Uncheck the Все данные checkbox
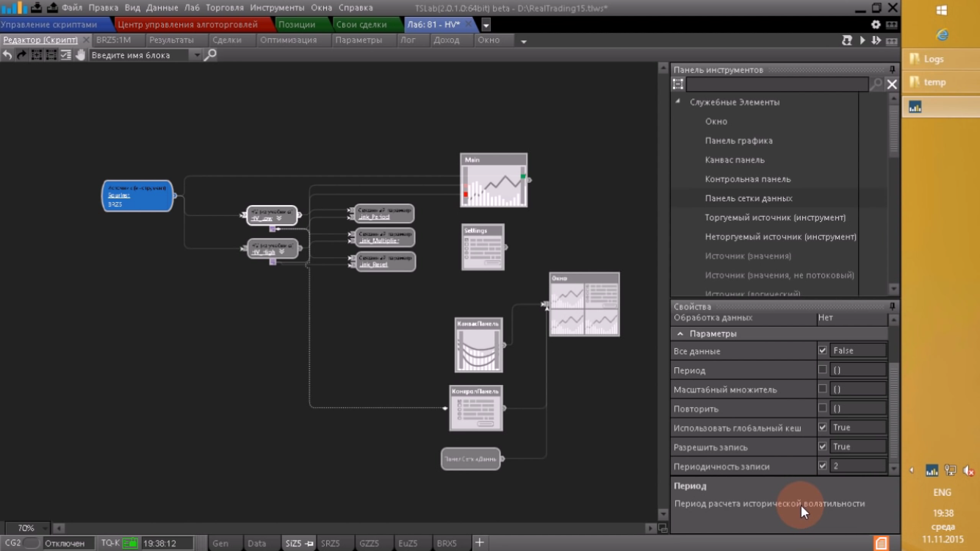 coord(823,351)
